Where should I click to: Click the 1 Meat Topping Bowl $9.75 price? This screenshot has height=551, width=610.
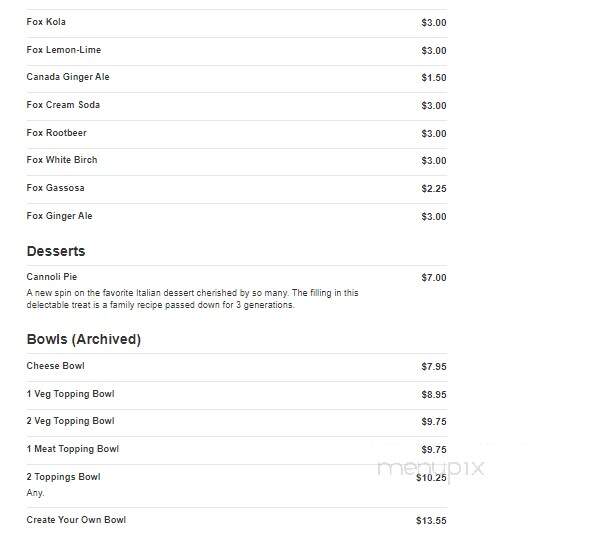[x=434, y=450]
